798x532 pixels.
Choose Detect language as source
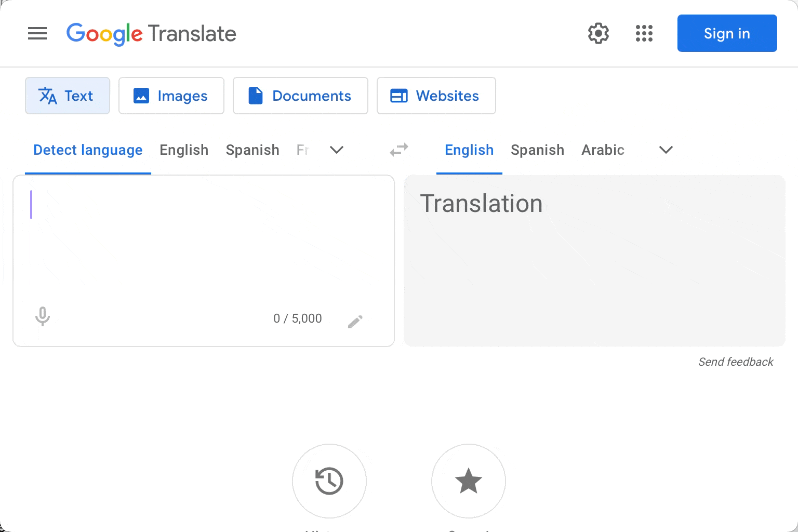pos(88,150)
